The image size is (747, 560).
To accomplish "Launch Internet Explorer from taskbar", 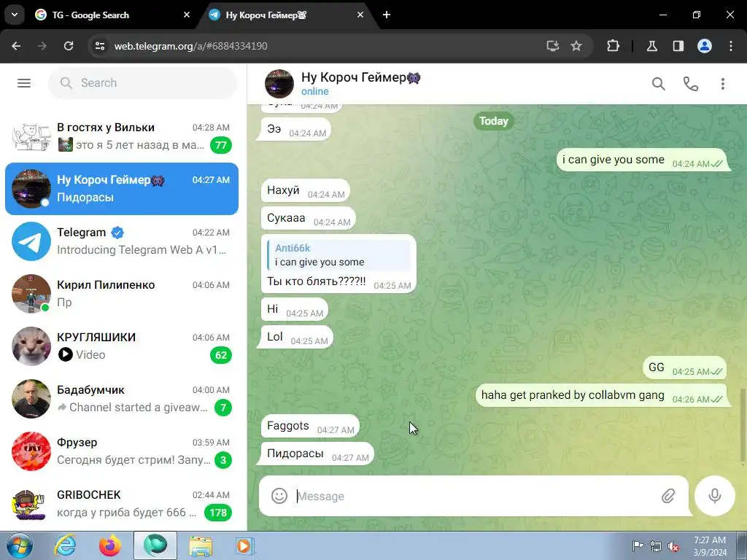I will pyautogui.click(x=65, y=545).
